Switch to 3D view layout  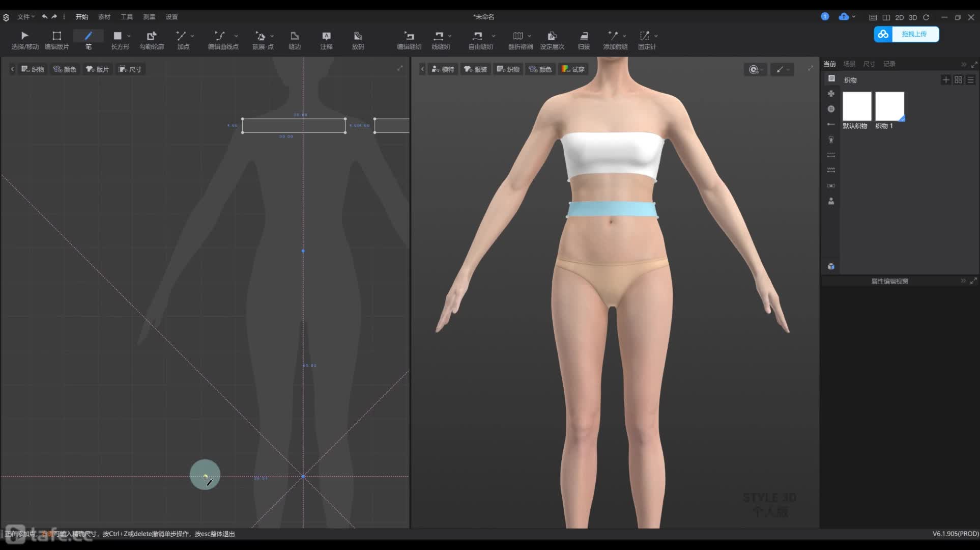913,17
